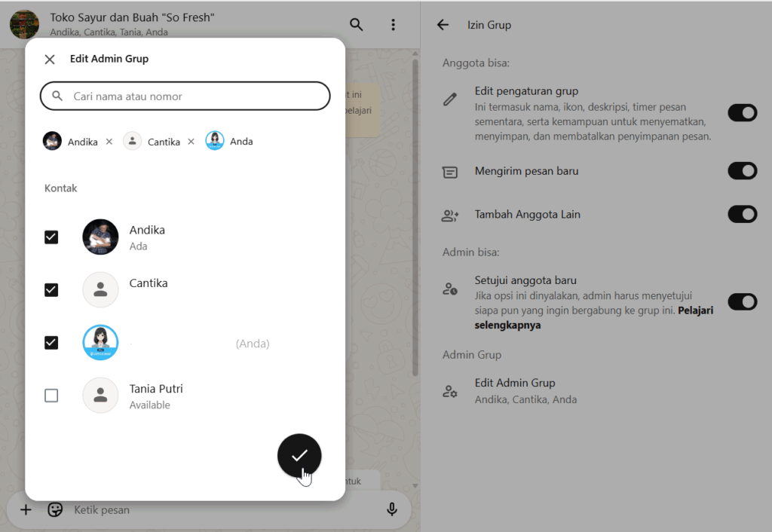
Task: Open the emoji sticker picker
Action: [x=55, y=510]
